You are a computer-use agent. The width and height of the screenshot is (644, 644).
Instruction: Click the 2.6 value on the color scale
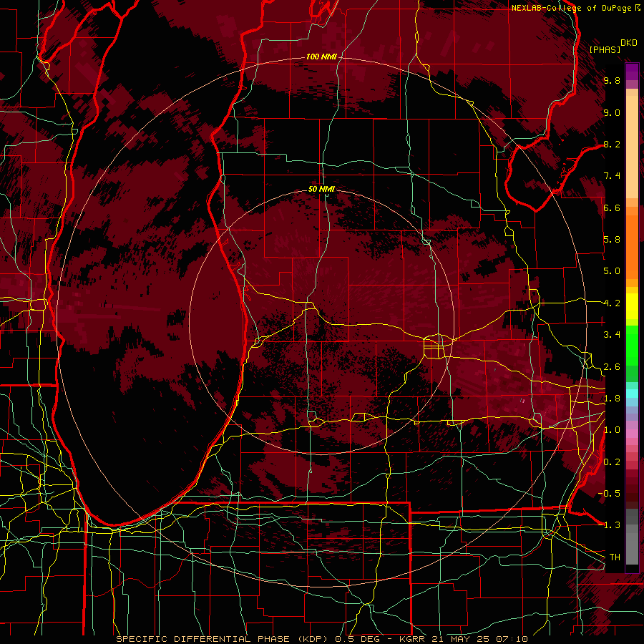point(612,367)
